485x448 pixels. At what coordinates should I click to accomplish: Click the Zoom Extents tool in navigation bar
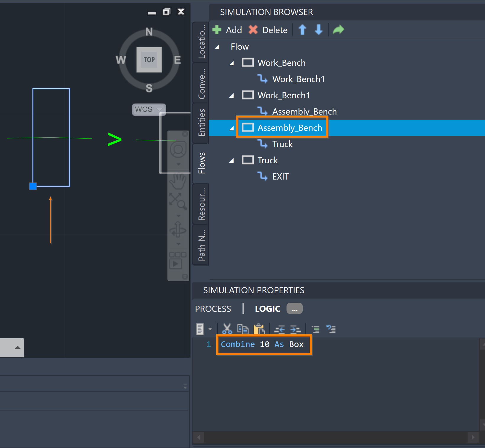point(178,201)
